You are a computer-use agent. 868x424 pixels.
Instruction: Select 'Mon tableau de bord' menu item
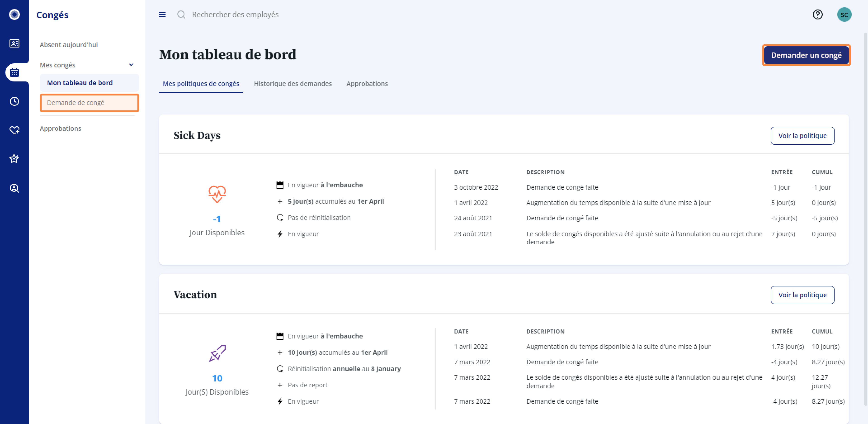[x=89, y=83]
